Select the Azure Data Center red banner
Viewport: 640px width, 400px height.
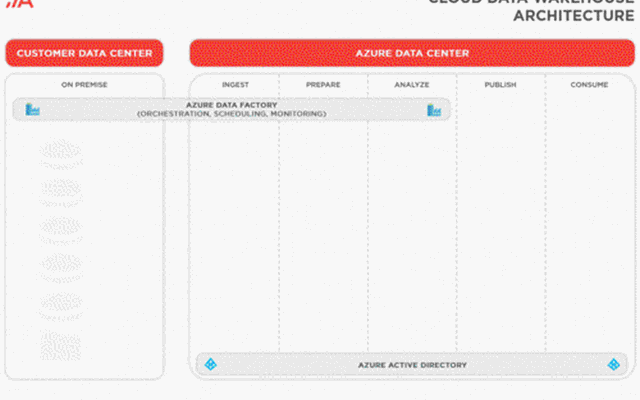[x=412, y=53]
